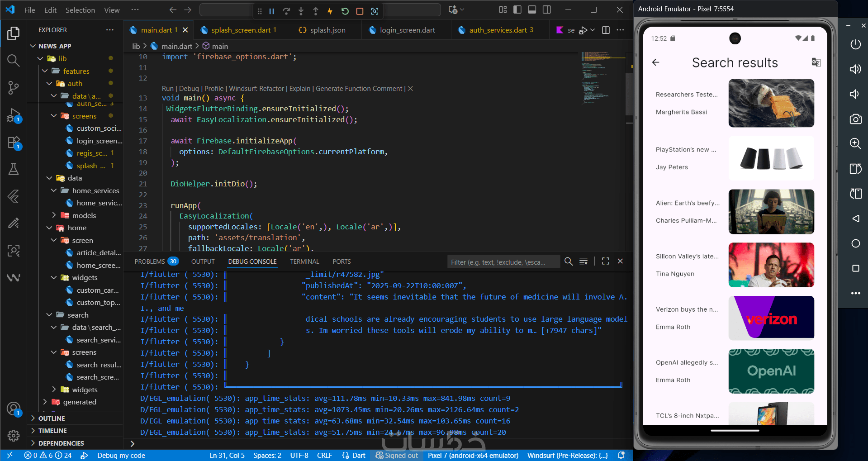This screenshot has height=461, width=868.
Task: Take emulator screenshot with camera icon
Action: [855, 119]
